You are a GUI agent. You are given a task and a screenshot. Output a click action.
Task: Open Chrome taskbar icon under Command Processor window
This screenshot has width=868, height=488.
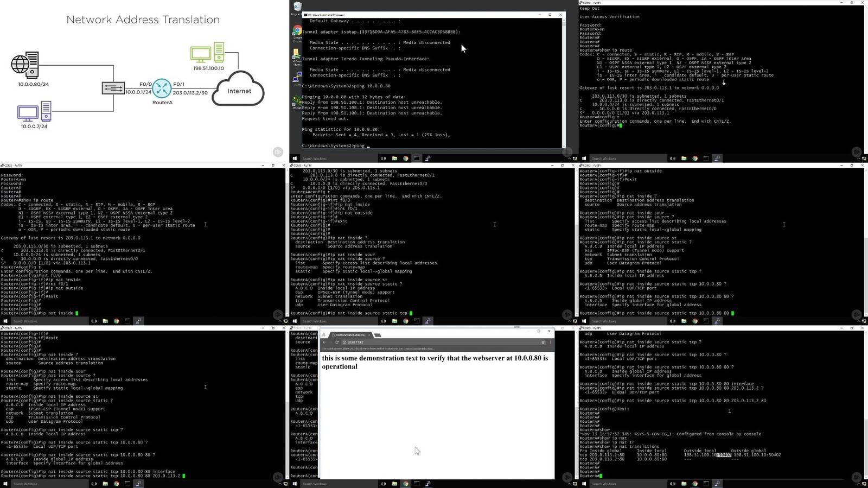point(405,159)
